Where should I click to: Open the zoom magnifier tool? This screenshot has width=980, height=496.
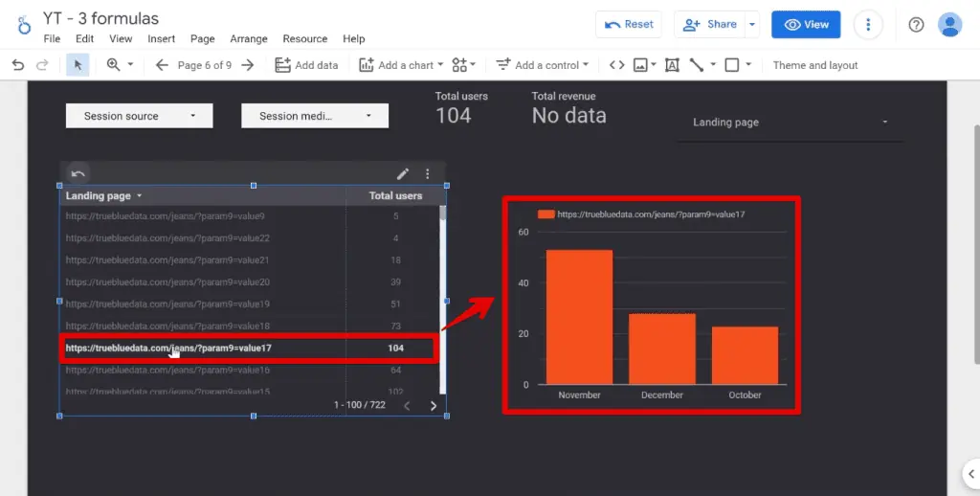tap(114, 65)
